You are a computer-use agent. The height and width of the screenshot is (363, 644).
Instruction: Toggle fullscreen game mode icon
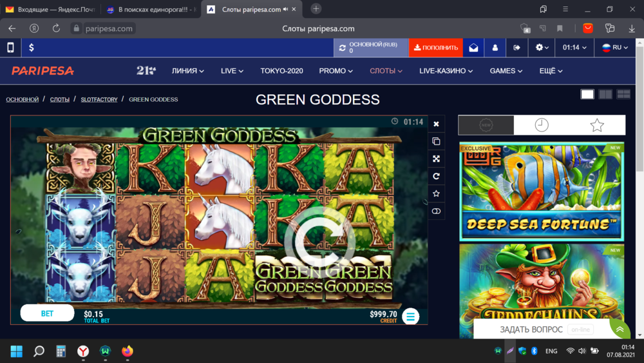coord(436,159)
